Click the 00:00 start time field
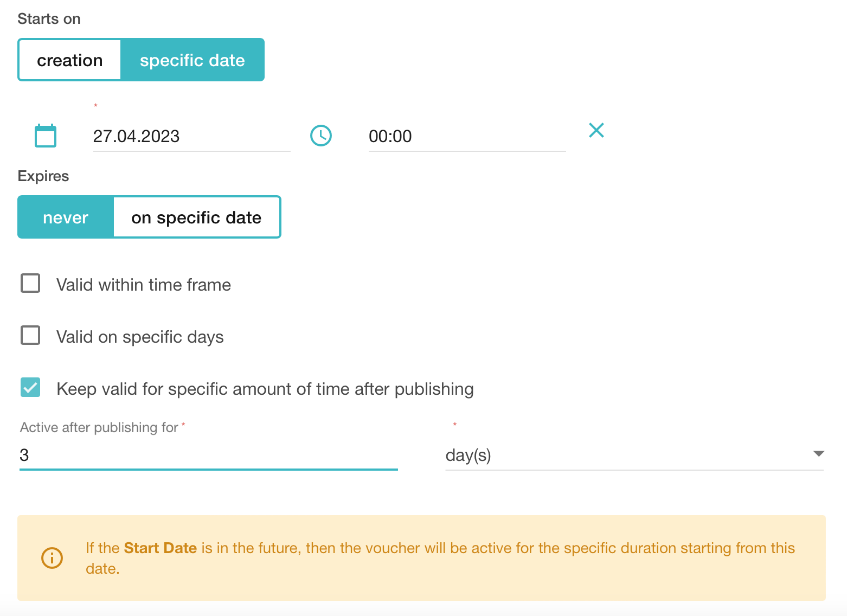This screenshot has height=616, width=847. coord(466,136)
